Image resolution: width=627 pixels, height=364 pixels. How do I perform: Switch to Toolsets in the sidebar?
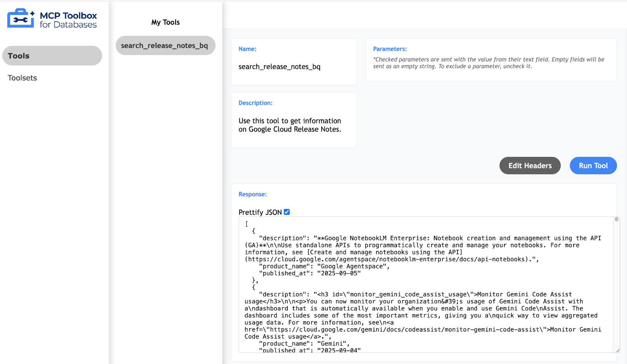click(x=22, y=78)
